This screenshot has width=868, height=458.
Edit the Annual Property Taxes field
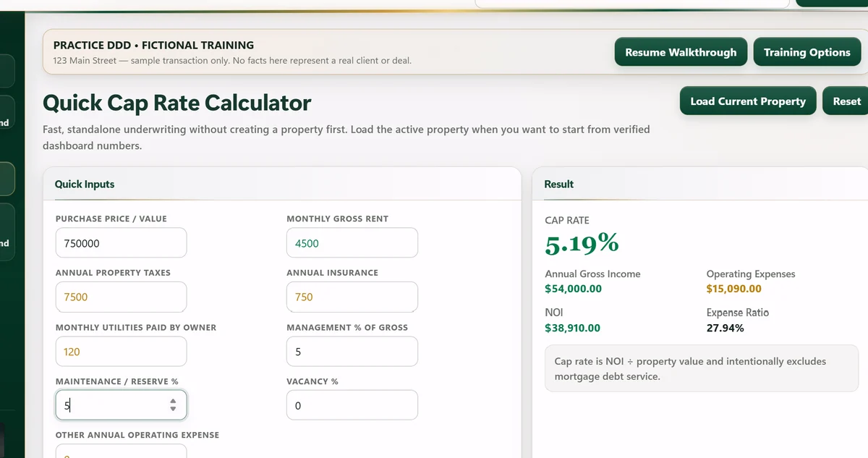coord(121,297)
